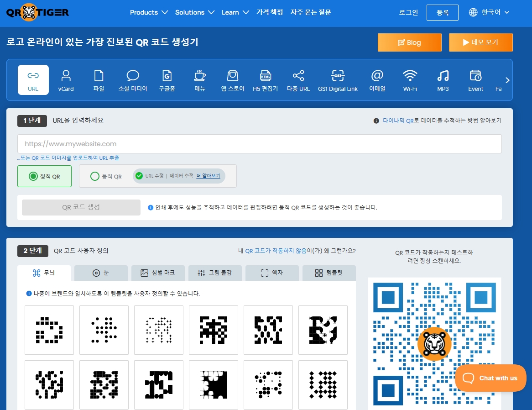Screen dimensions: 532x410
Task: Open the 더 알아보기 link
Action: [x=209, y=176]
